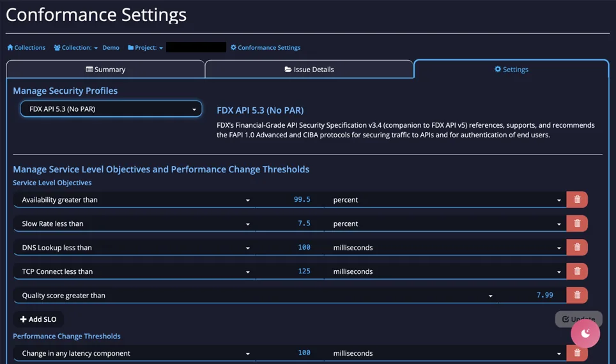Delete the TCP Connect less than SLO
Image resolution: width=616 pixels, height=364 pixels.
pyautogui.click(x=577, y=271)
